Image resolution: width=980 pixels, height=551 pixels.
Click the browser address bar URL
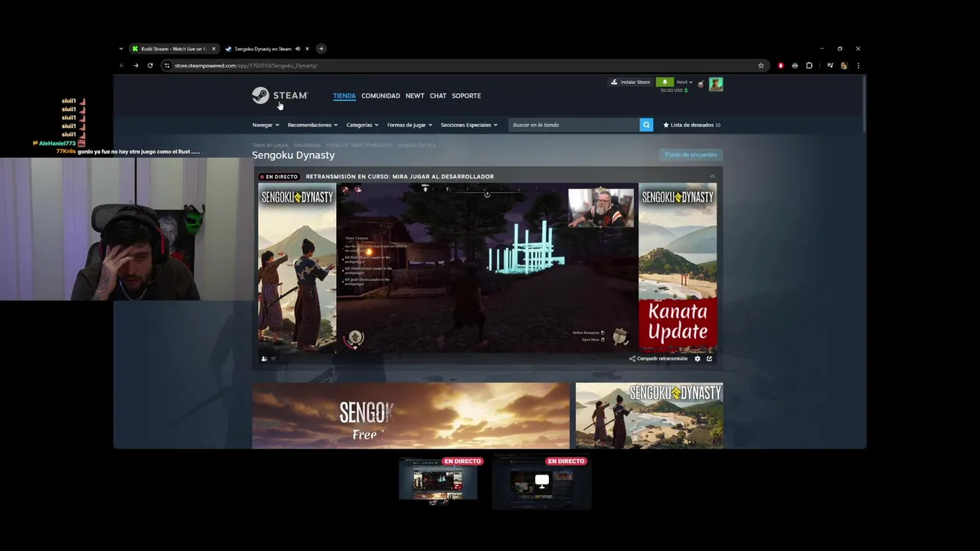coord(246,66)
